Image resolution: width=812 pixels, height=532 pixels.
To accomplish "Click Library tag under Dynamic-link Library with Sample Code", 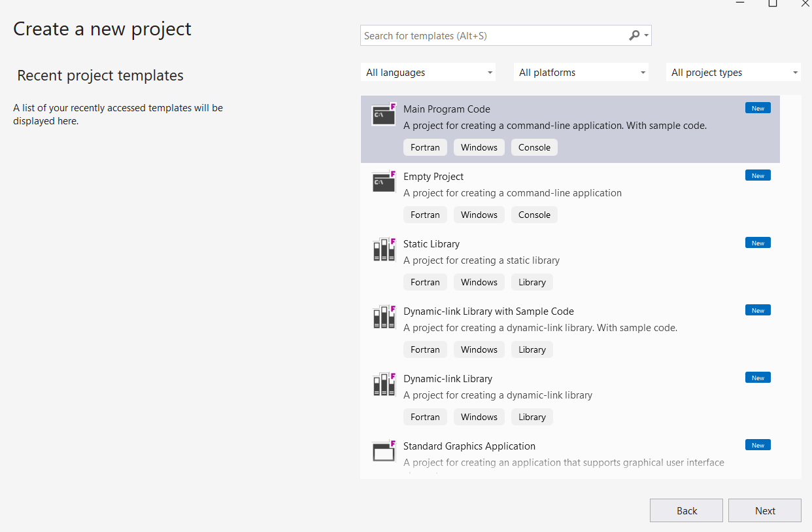I will [532, 349].
